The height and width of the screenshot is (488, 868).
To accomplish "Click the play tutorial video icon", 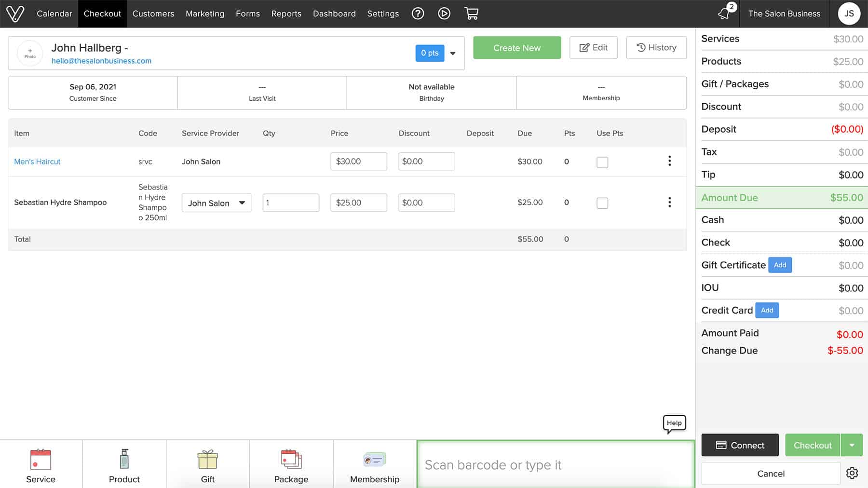I will 444,14.
